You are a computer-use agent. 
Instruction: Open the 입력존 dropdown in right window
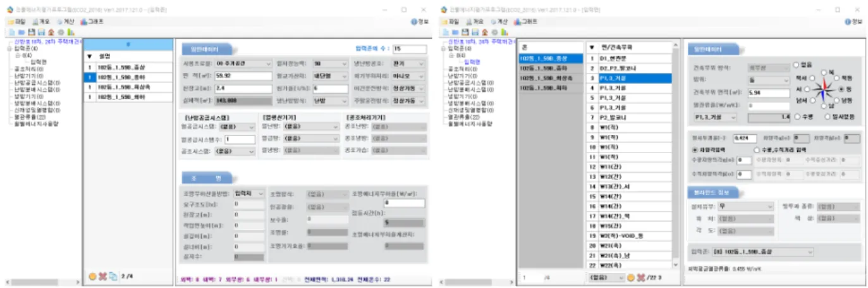coord(763,252)
